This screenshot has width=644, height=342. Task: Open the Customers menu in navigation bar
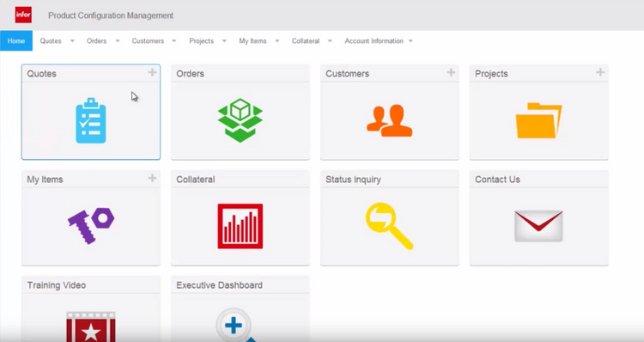click(x=148, y=41)
